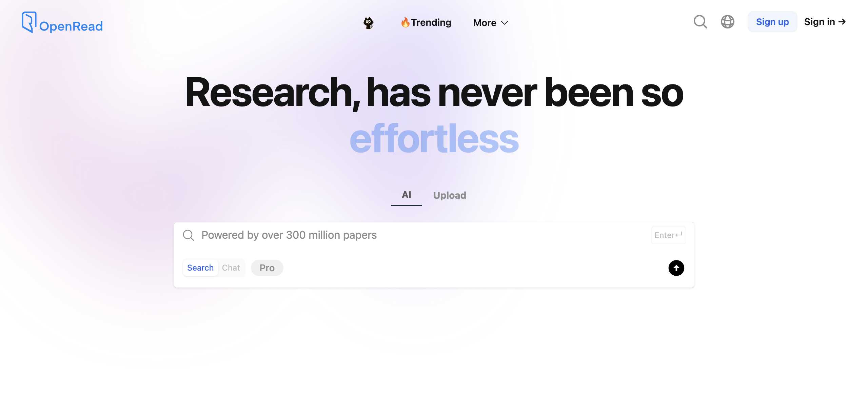The width and height of the screenshot is (868, 394).
Task: Click the OpenRead brand name text
Action: pyautogui.click(x=71, y=26)
